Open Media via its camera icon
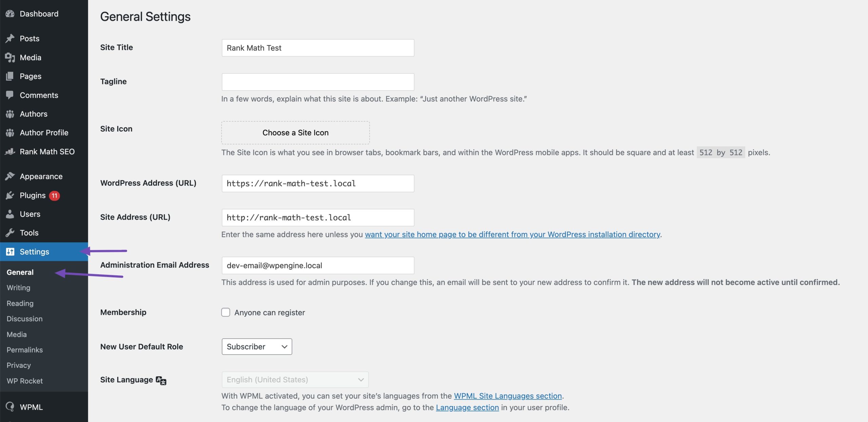The width and height of the screenshot is (868, 422). 10,58
